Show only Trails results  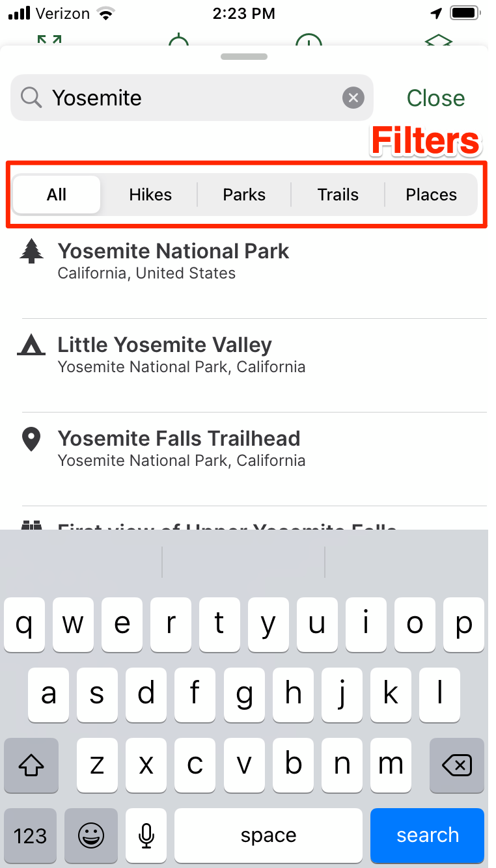338,195
